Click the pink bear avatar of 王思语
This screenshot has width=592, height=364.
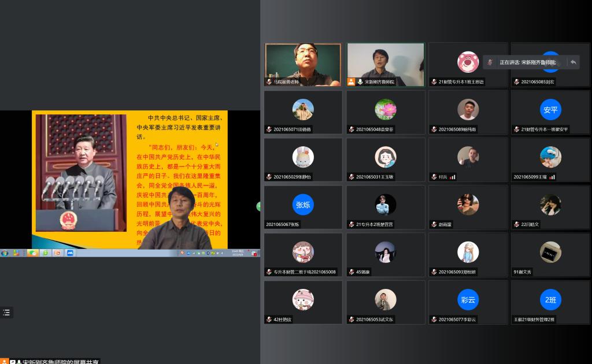(468, 62)
